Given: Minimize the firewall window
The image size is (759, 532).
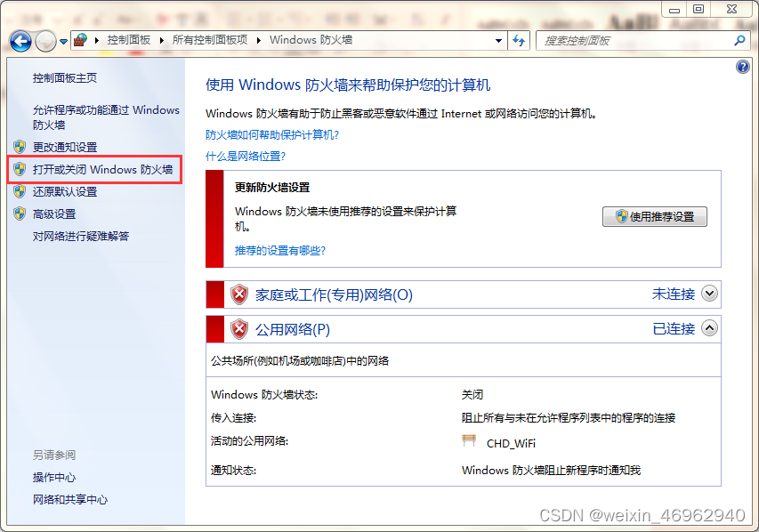Looking at the screenshot, I should click(x=674, y=9).
